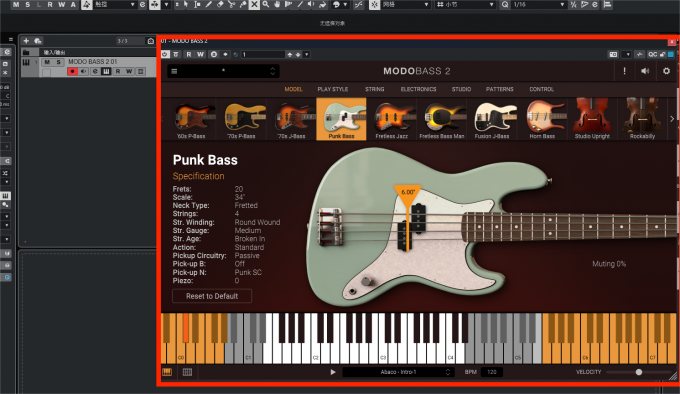Toggle plugin bypass button
The width and height of the screenshot is (680, 394).
tap(176, 54)
